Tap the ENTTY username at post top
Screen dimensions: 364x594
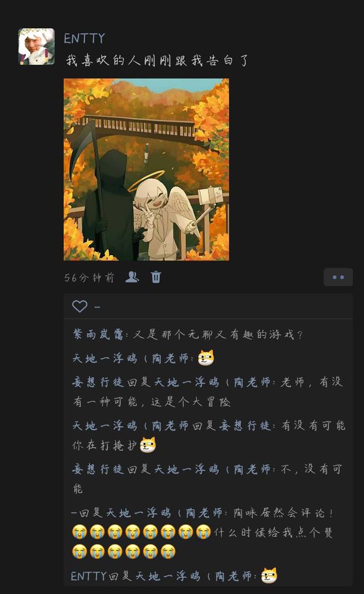84,38
